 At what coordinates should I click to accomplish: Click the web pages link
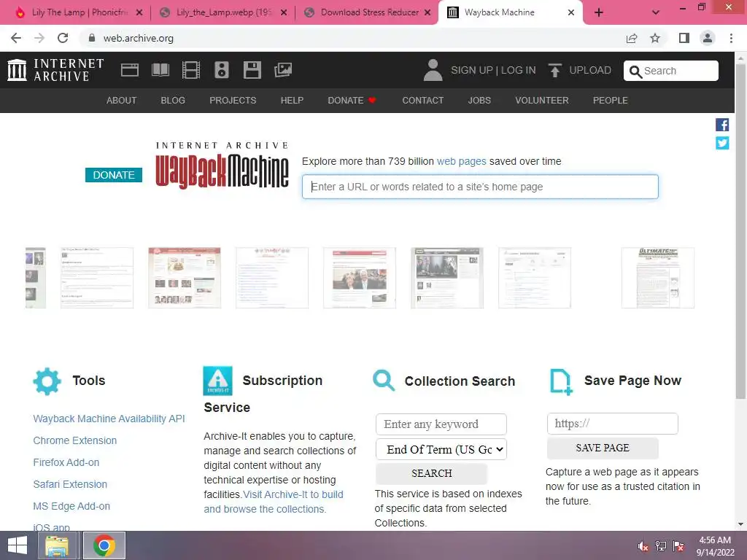[x=462, y=161]
